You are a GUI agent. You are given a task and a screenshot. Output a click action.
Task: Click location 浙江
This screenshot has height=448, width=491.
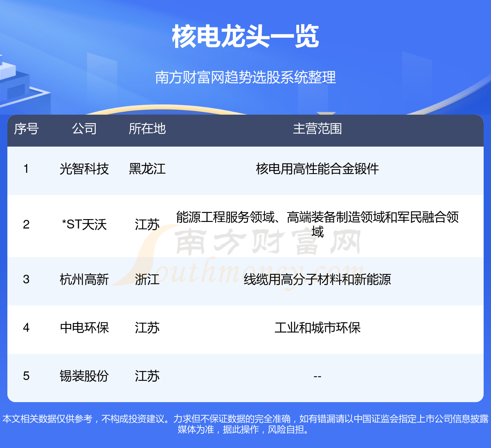click(x=147, y=279)
